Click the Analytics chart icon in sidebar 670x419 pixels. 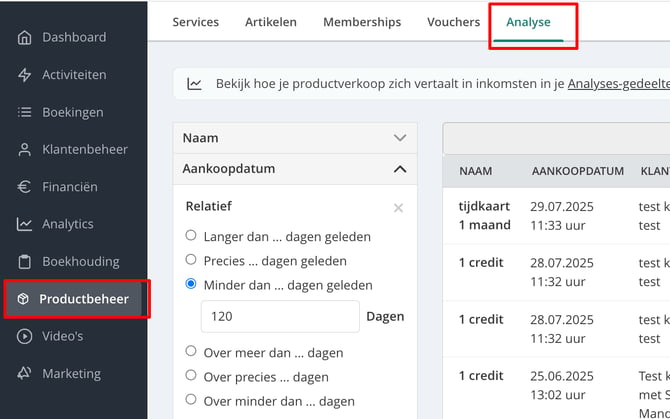coord(24,224)
